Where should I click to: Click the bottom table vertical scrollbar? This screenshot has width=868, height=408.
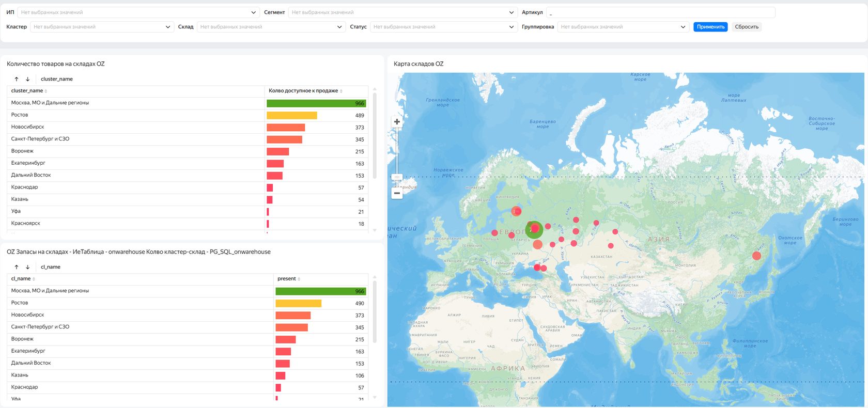375,311
